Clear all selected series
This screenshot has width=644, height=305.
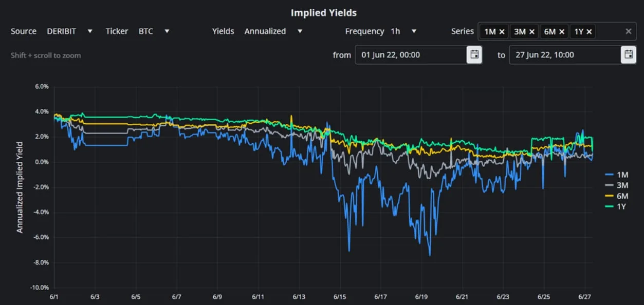click(628, 31)
